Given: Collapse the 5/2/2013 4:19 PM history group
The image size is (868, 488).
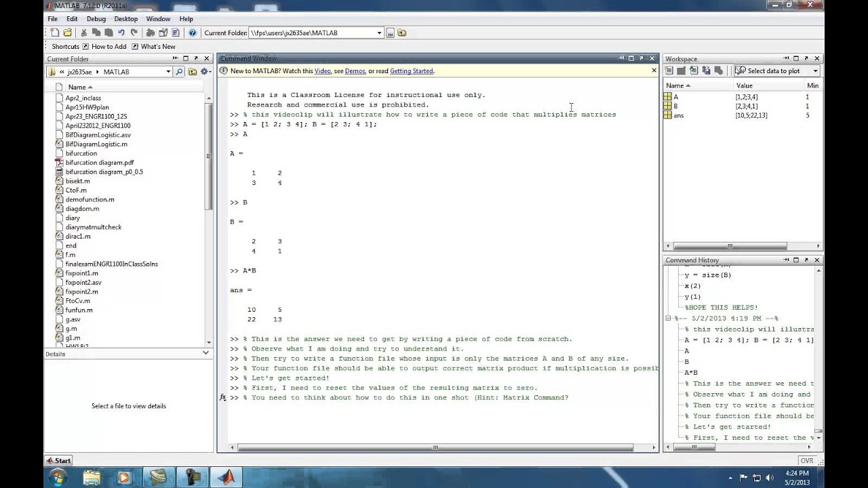Looking at the screenshot, I should [669, 318].
